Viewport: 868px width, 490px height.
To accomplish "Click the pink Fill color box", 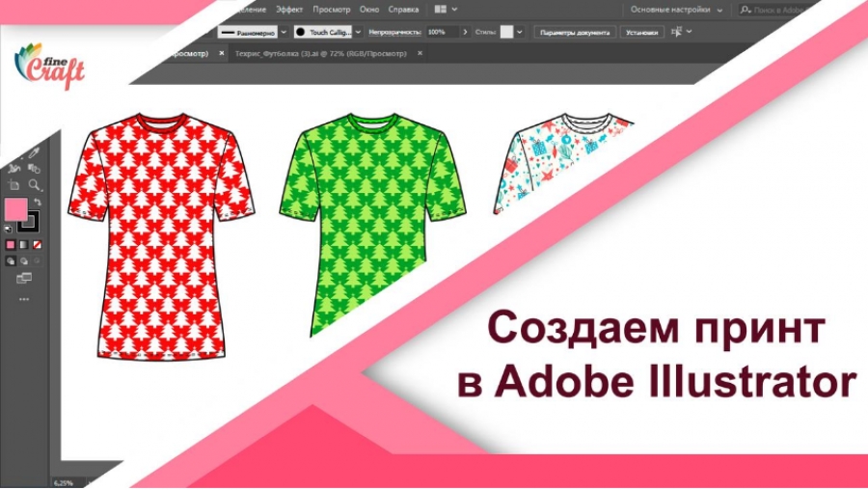I will pyautogui.click(x=15, y=210).
